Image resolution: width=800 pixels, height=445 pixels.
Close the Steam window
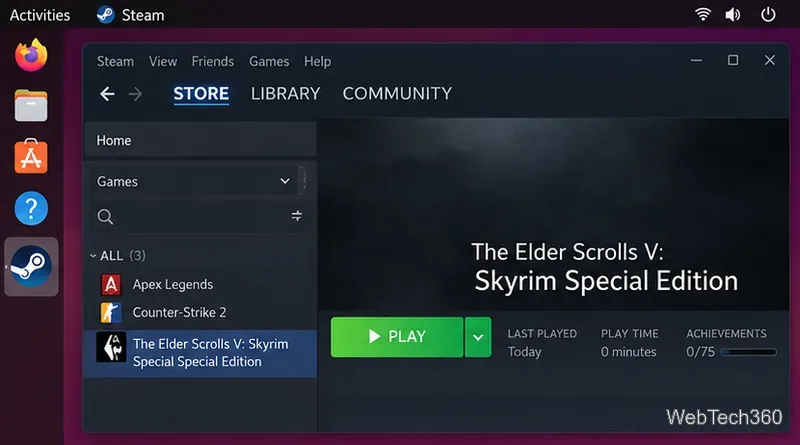pyautogui.click(x=770, y=60)
